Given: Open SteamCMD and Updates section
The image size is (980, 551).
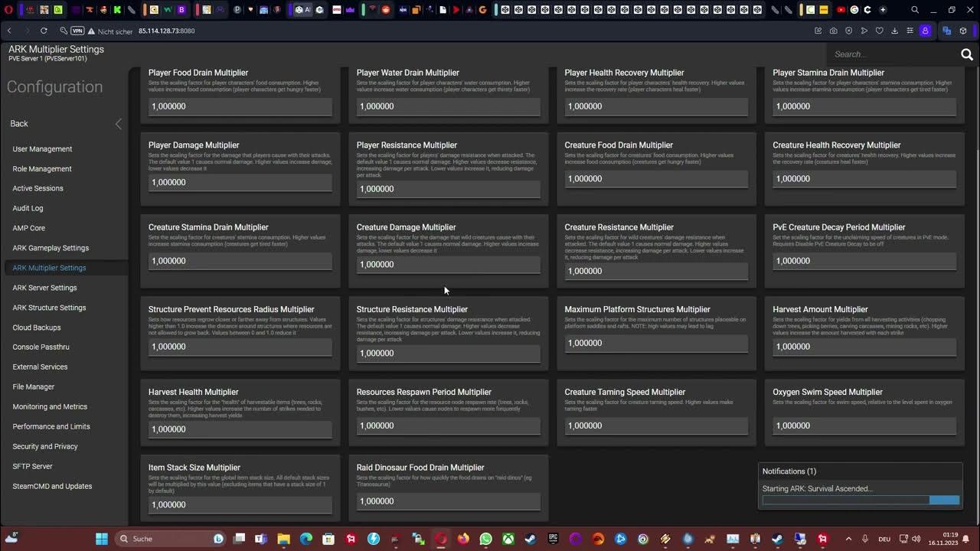Looking at the screenshot, I should [x=52, y=486].
